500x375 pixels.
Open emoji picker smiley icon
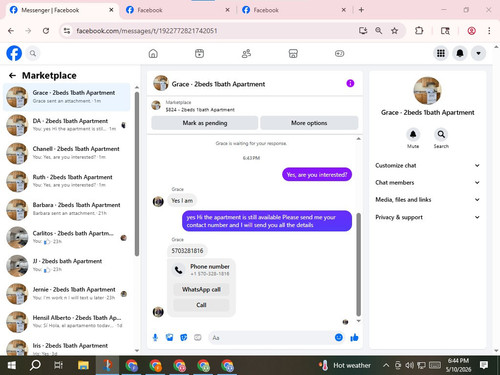pos(339,338)
